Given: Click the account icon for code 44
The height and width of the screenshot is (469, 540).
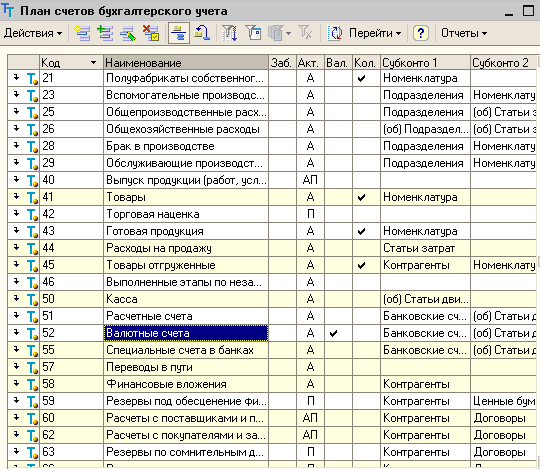Looking at the screenshot, I should coord(32,248).
